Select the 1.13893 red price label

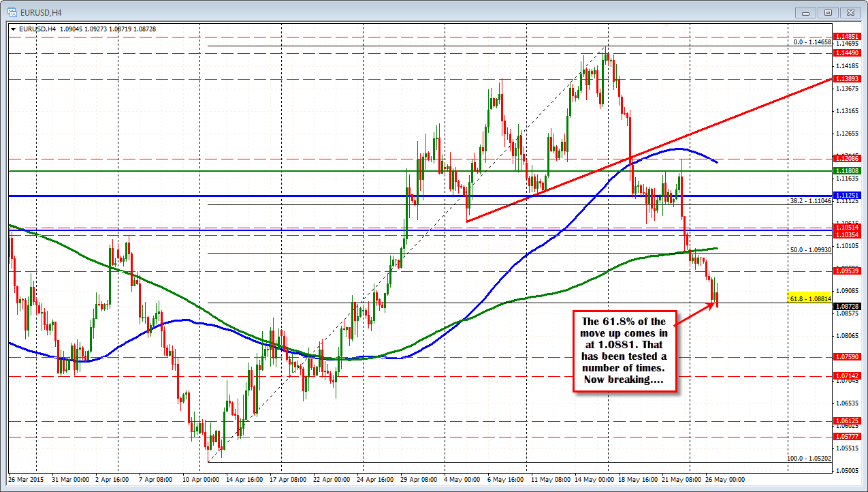click(x=847, y=79)
